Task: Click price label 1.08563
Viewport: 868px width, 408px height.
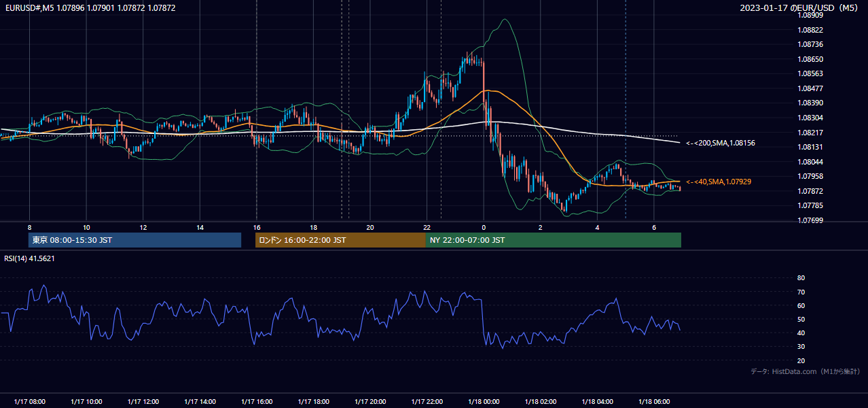Action: [x=810, y=73]
